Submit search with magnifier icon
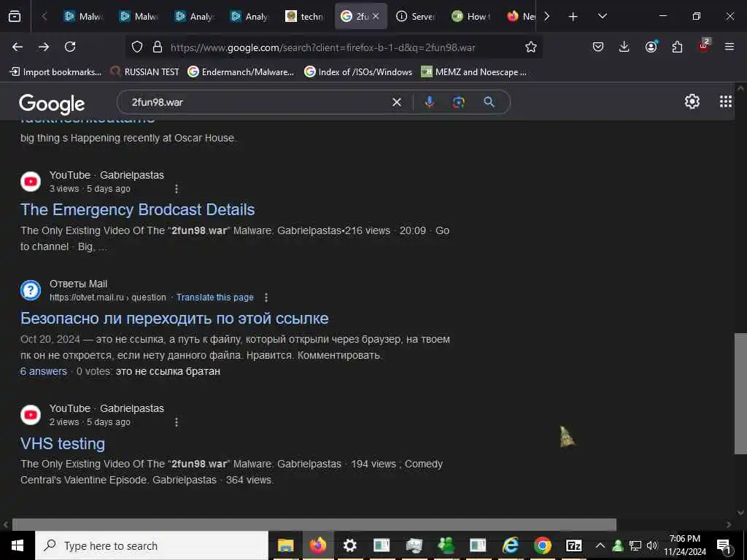This screenshot has width=747, height=560. (x=489, y=102)
